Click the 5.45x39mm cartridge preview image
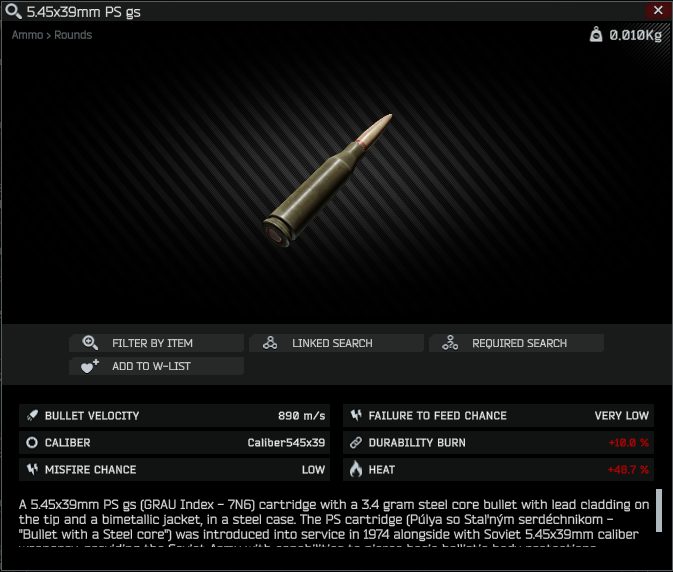Image resolution: width=673 pixels, height=572 pixels. pos(327,182)
